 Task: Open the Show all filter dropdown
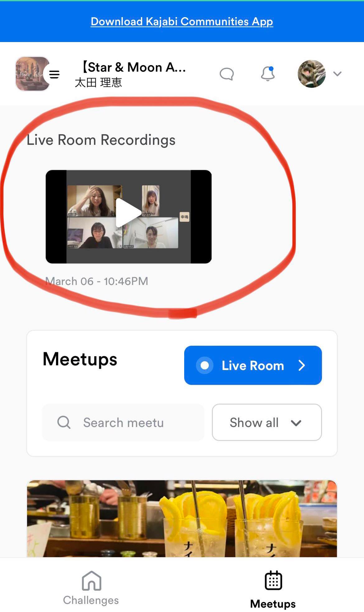(267, 422)
